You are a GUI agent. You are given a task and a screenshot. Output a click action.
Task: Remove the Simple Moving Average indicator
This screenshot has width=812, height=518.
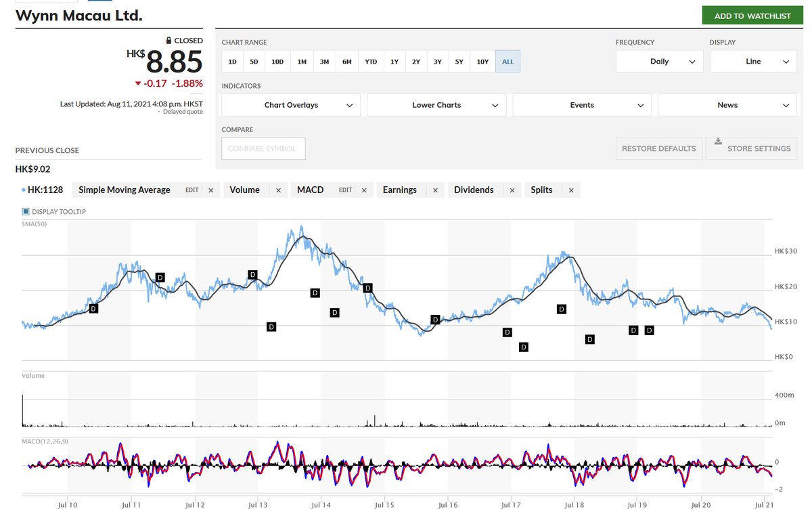210,190
